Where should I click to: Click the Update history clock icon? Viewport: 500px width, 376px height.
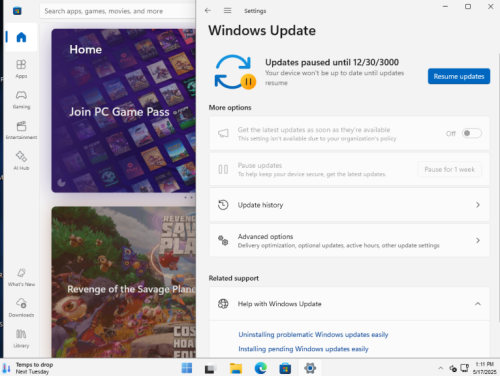tap(223, 205)
